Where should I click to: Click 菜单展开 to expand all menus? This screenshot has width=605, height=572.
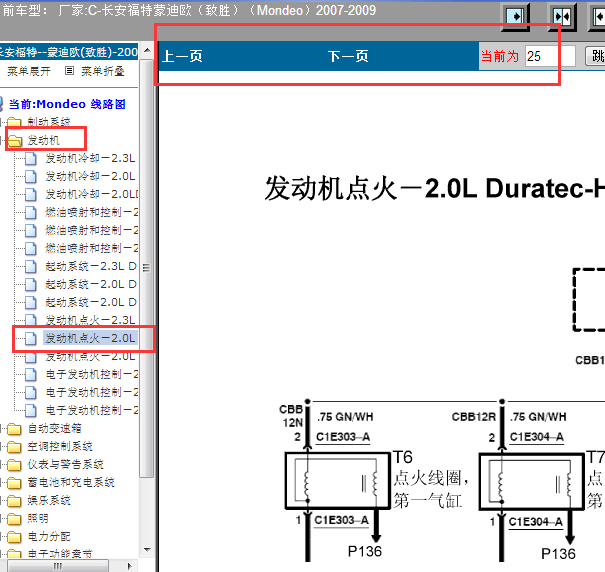(29, 71)
